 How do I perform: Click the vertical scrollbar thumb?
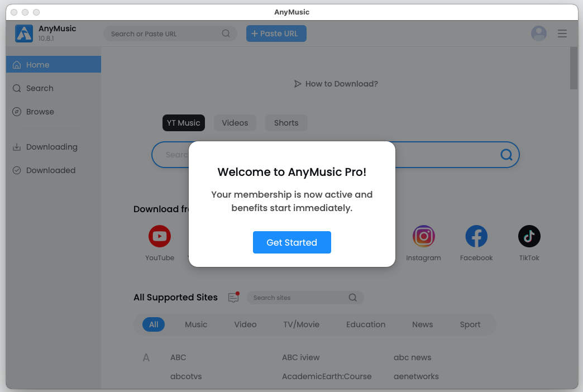pyautogui.click(x=574, y=68)
